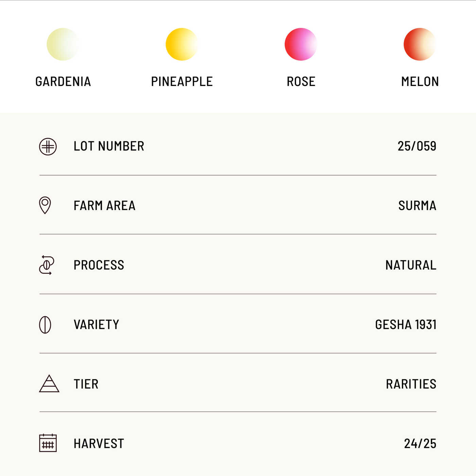Click the Process cycle arrows icon
The image size is (476, 476).
click(47, 265)
